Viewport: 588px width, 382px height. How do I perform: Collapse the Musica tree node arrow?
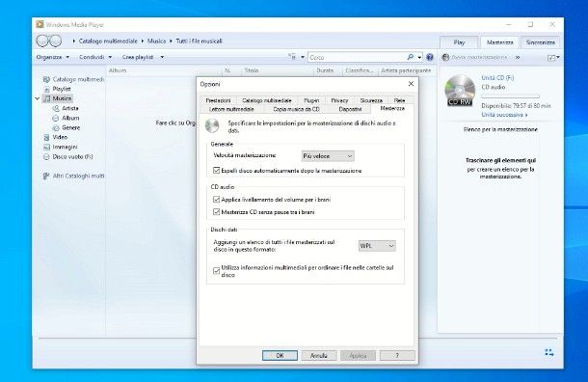[38, 98]
